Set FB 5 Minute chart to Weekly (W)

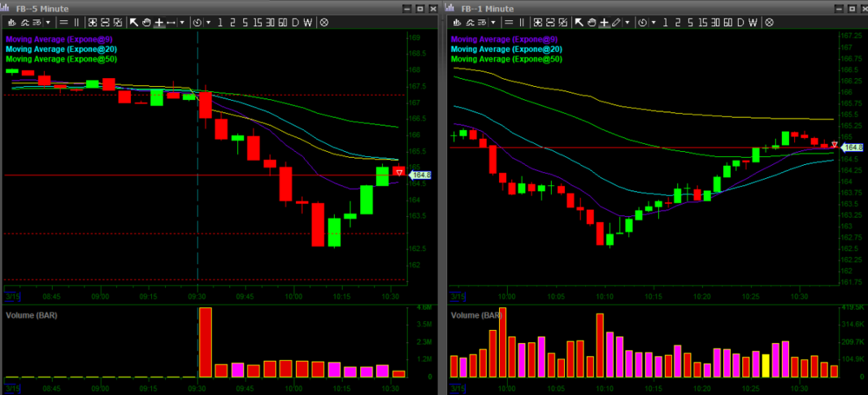point(308,22)
